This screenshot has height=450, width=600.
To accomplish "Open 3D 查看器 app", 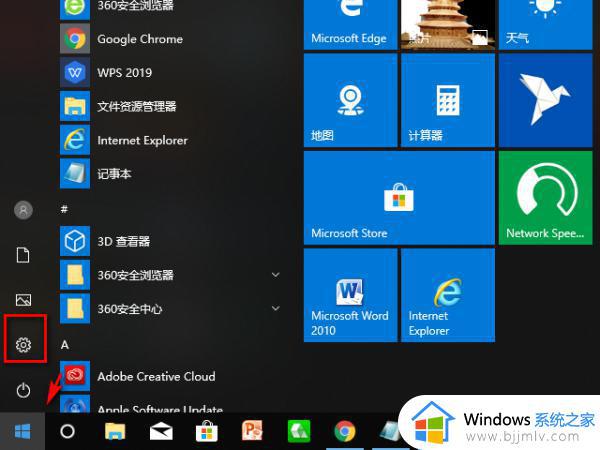I will pyautogui.click(x=171, y=241).
